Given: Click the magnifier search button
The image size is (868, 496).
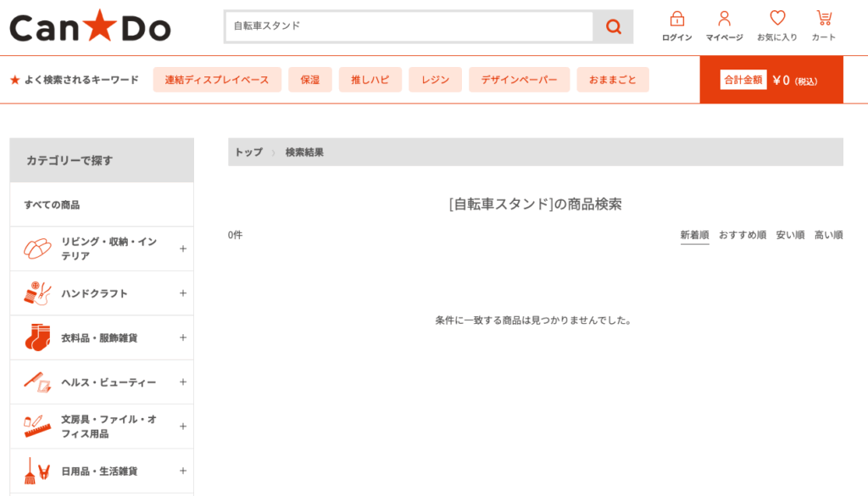Looking at the screenshot, I should 613,26.
